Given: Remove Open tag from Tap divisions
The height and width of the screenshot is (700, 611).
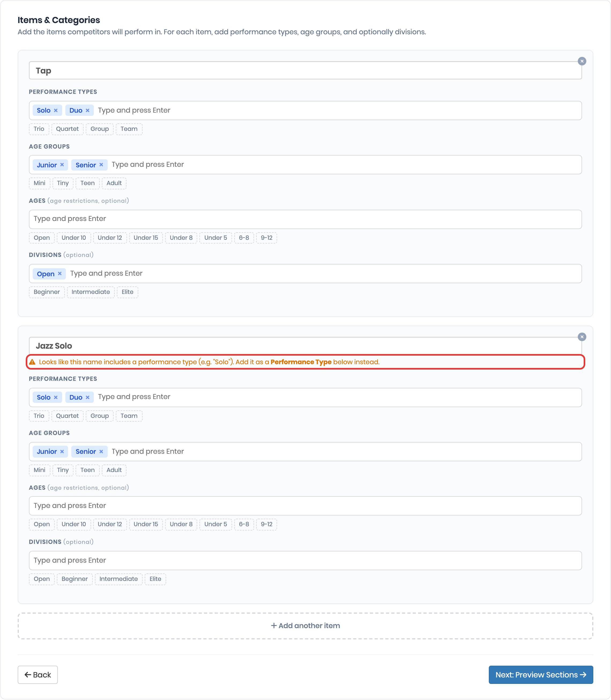Looking at the screenshot, I should [60, 274].
